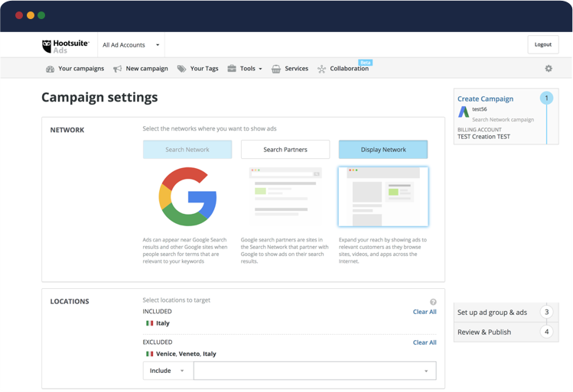
Task: Toggle the Search Network option
Action: tap(187, 150)
